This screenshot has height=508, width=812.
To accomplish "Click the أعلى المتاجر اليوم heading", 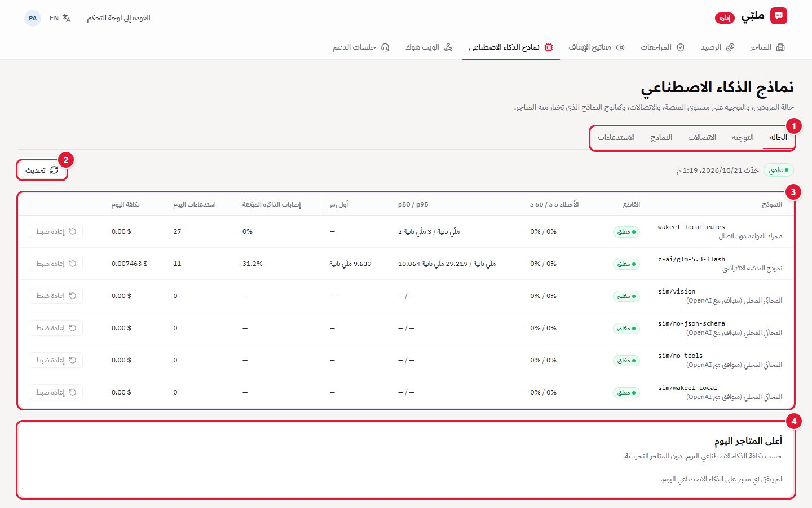I will tap(748, 441).
